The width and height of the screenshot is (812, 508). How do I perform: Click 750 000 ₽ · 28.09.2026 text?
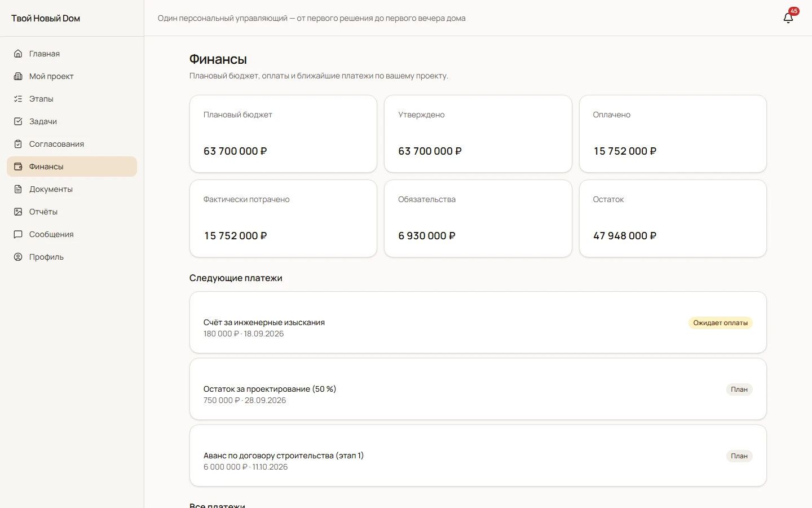click(x=245, y=400)
